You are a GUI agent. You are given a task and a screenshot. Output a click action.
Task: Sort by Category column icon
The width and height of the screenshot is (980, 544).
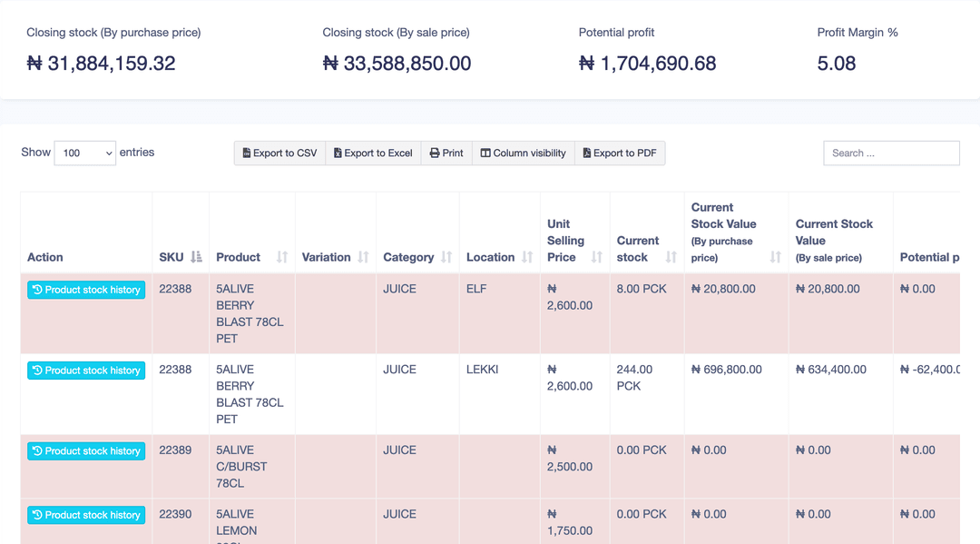446,257
